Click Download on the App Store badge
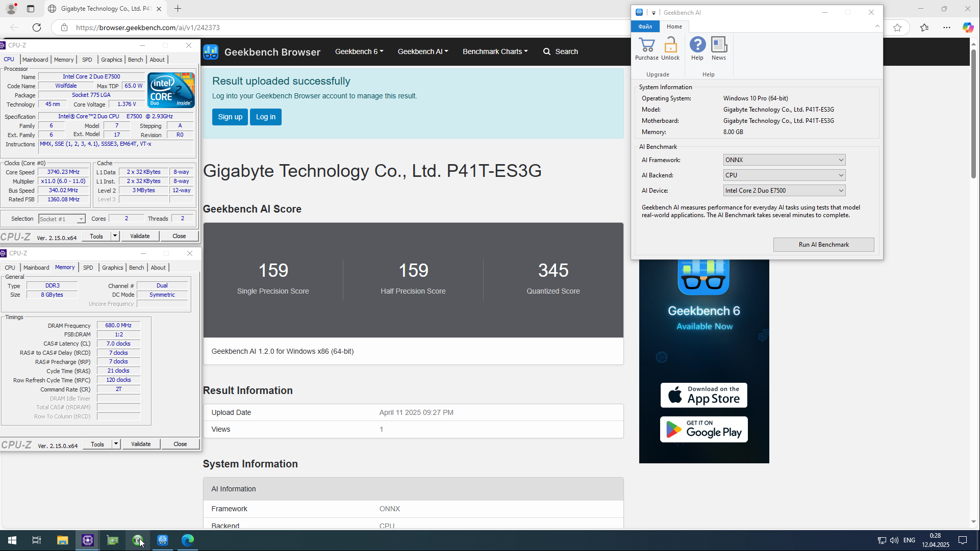 click(x=703, y=396)
